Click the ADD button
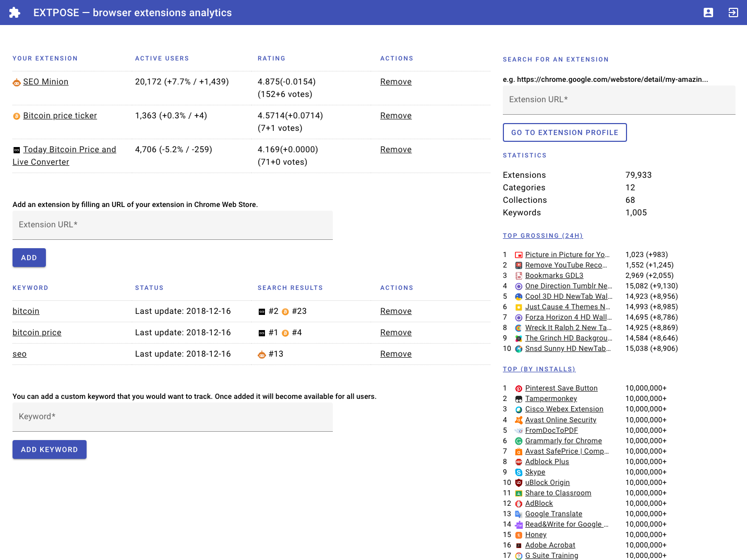Image resolution: width=747 pixels, height=560 pixels. pos(29,258)
